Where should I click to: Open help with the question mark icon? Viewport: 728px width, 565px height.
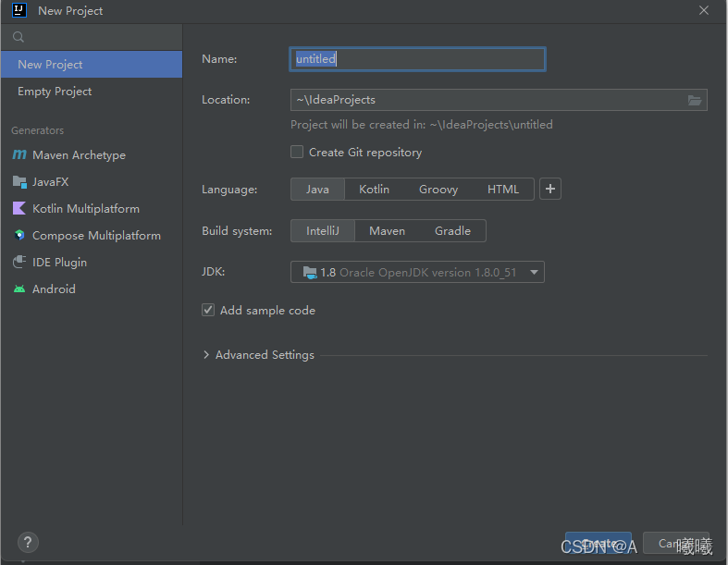(28, 542)
